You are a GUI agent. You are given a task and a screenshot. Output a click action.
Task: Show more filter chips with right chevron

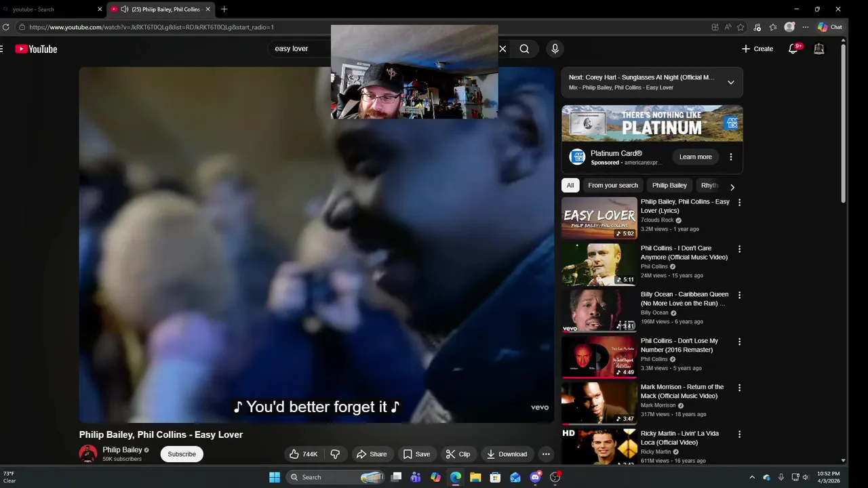(732, 186)
